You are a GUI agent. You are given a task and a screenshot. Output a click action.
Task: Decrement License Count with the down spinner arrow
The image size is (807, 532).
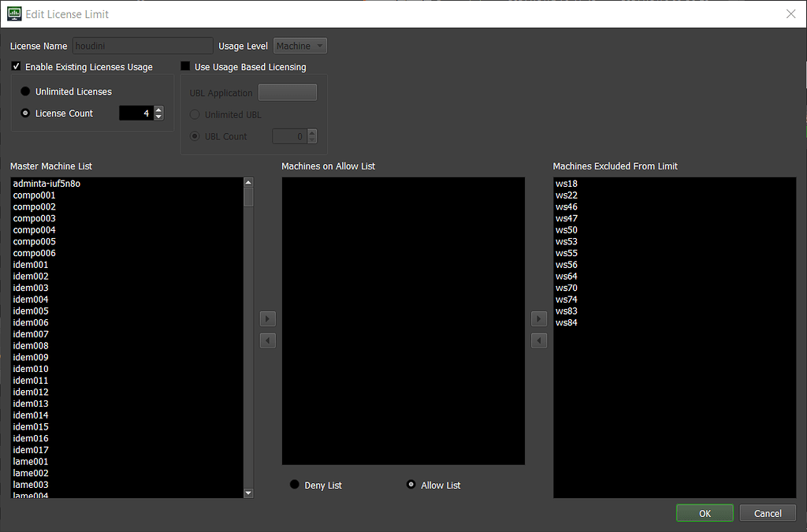point(158,117)
